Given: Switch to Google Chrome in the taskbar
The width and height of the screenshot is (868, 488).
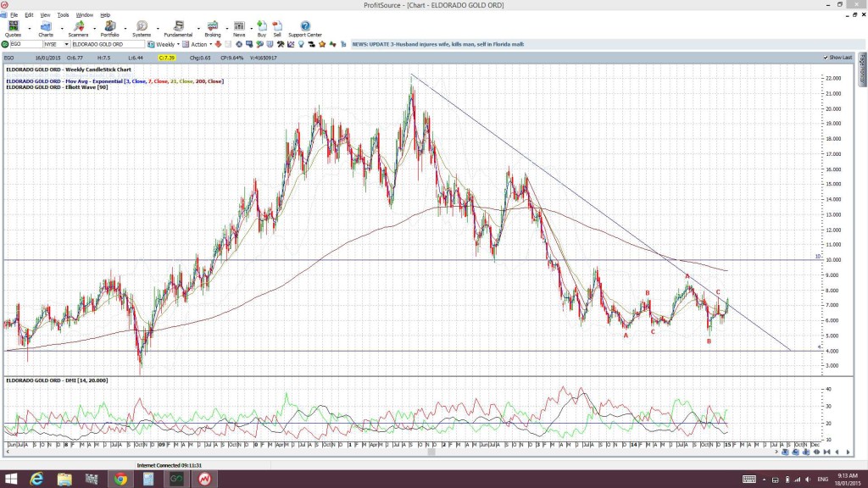Looking at the screenshot, I should point(120,480).
